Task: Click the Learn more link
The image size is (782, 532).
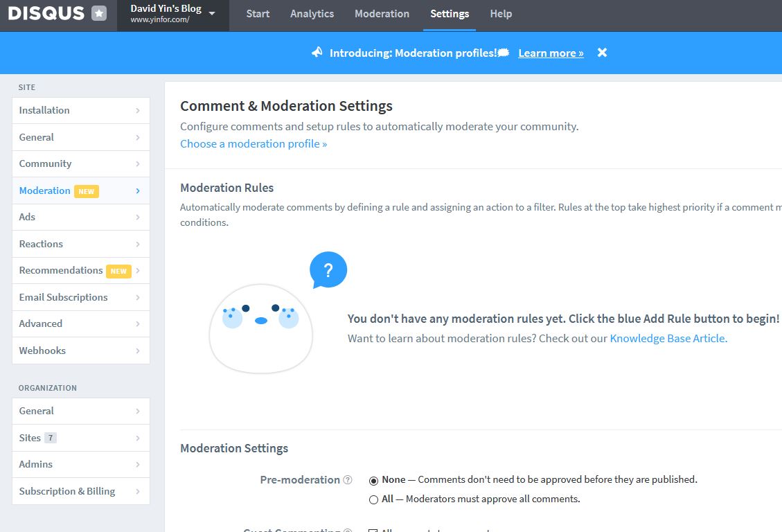Action: click(x=551, y=53)
